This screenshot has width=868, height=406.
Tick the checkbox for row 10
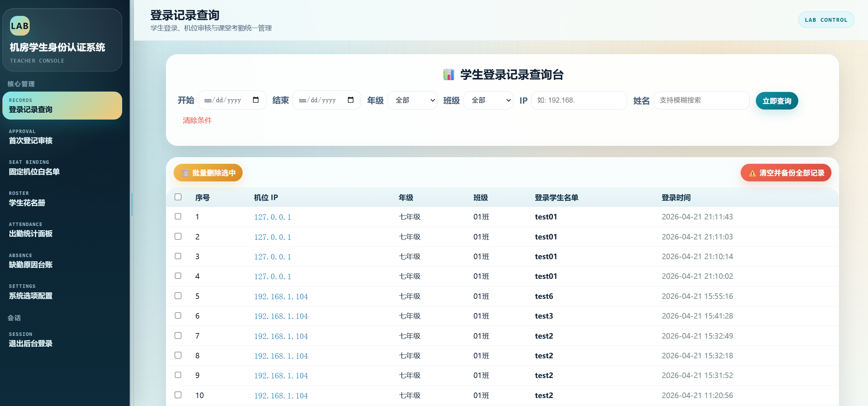click(x=178, y=395)
